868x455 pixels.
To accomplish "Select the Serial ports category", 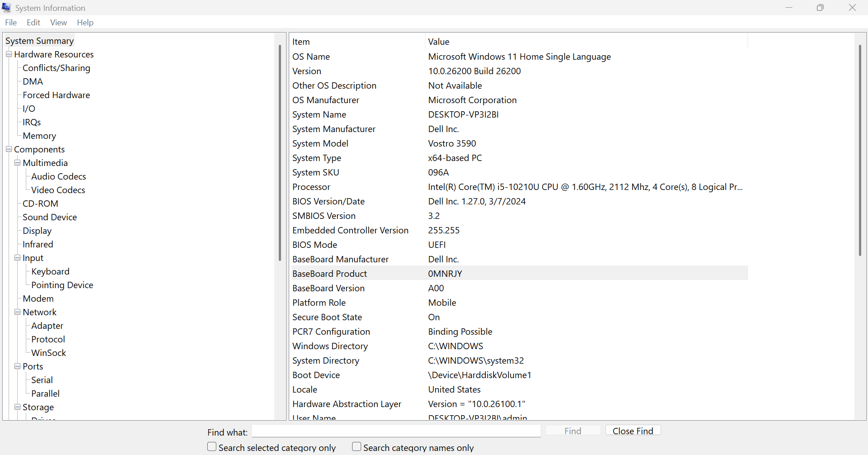I will pos(42,380).
